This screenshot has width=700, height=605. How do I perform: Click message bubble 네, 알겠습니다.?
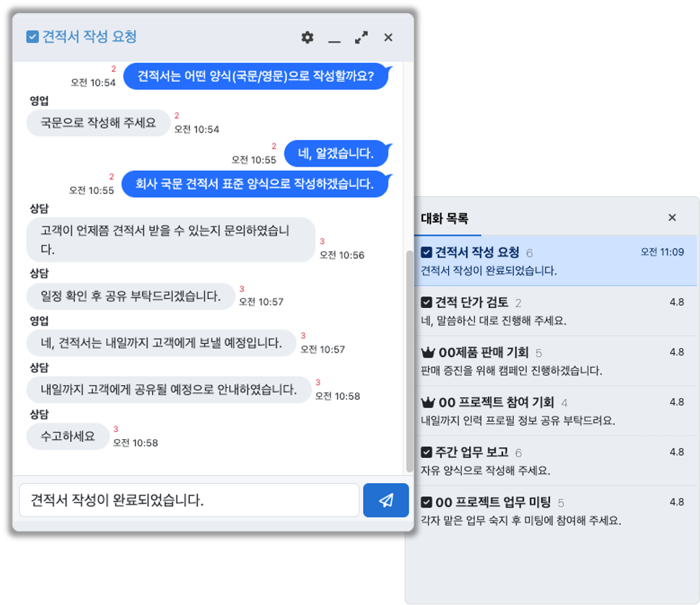tap(336, 154)
